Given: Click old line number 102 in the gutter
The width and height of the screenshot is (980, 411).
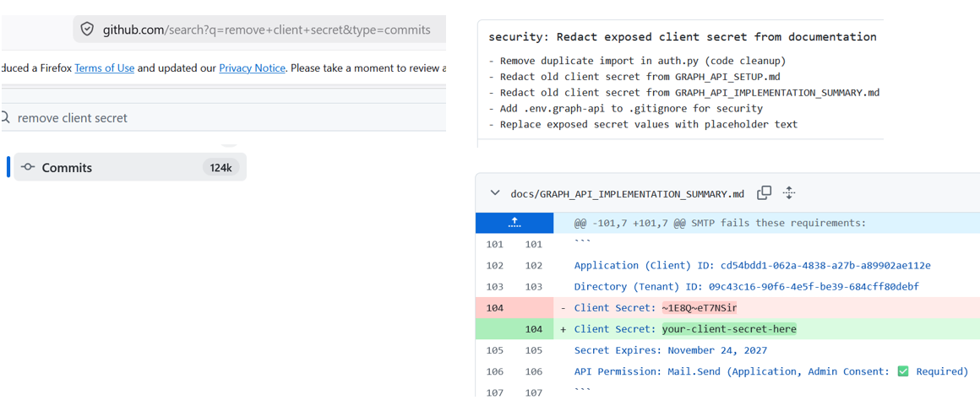Looking at the screenshot, I should (x=494, y=266).
